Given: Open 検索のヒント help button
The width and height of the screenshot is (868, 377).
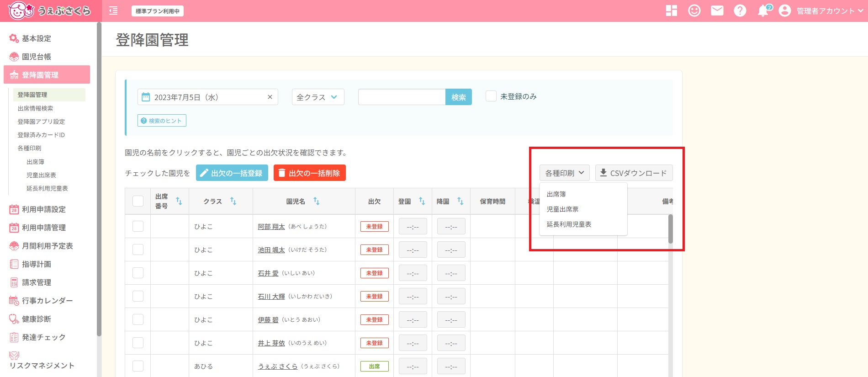Looking at the screenshot, I should pos(162,121).
